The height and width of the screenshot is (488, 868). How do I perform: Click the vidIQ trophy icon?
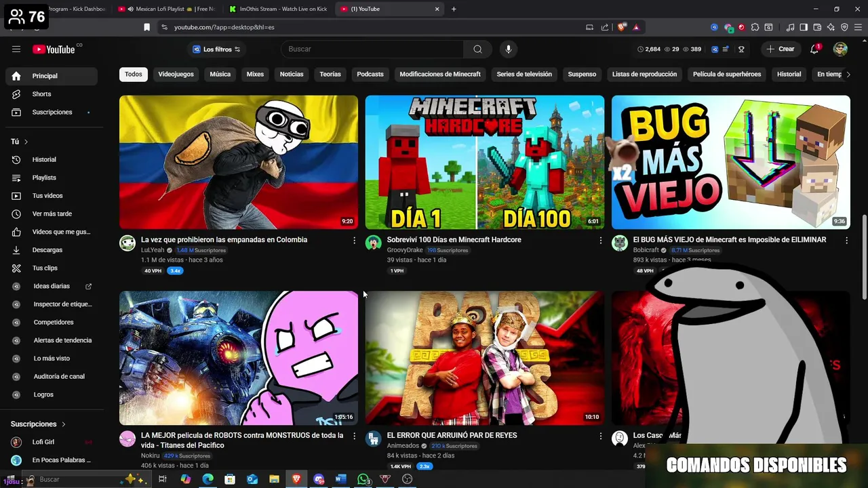[741, 49]
